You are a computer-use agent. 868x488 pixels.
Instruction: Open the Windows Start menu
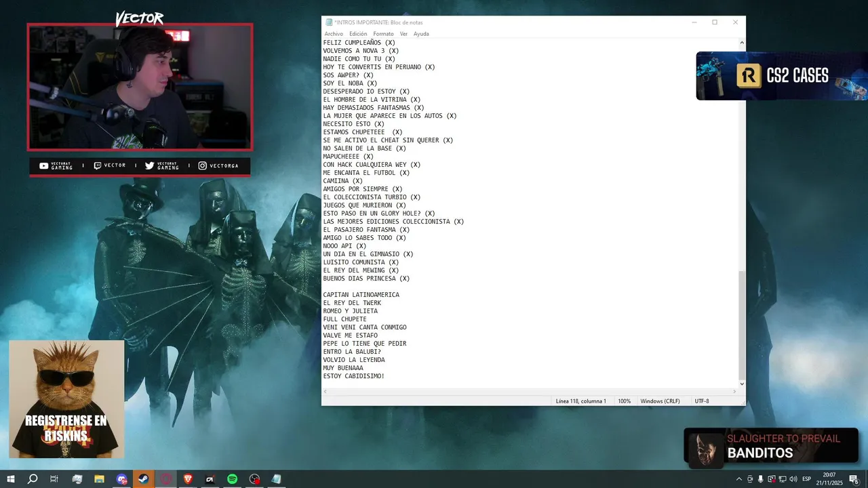pos(10,479)
